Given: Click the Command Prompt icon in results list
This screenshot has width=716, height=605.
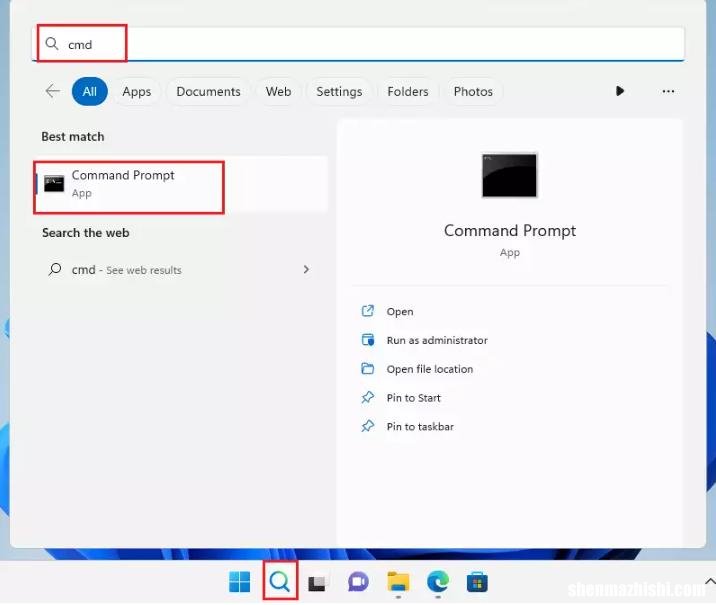Looking at the screenshot, I should click(54, 184).
